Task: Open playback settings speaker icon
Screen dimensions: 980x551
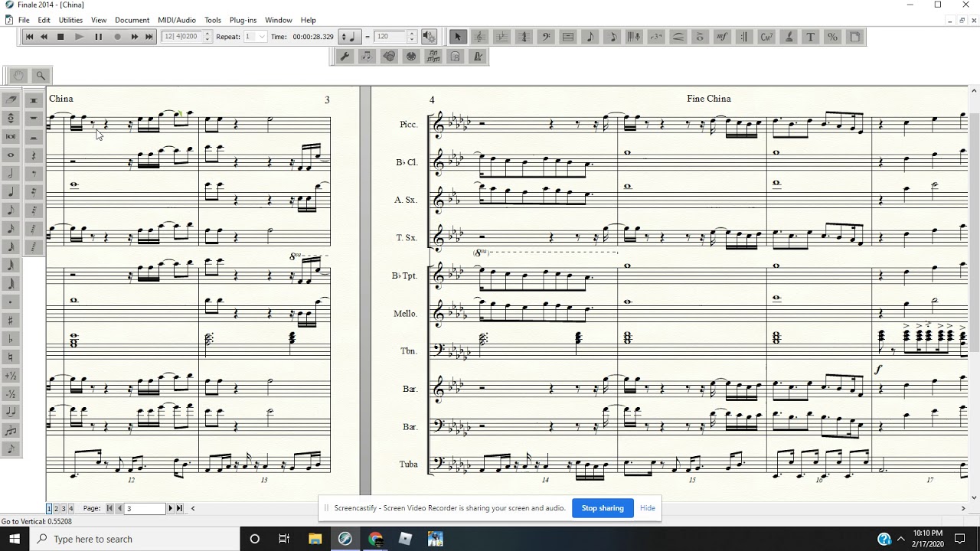Action: pyautogui.click(x=429, y=36)
